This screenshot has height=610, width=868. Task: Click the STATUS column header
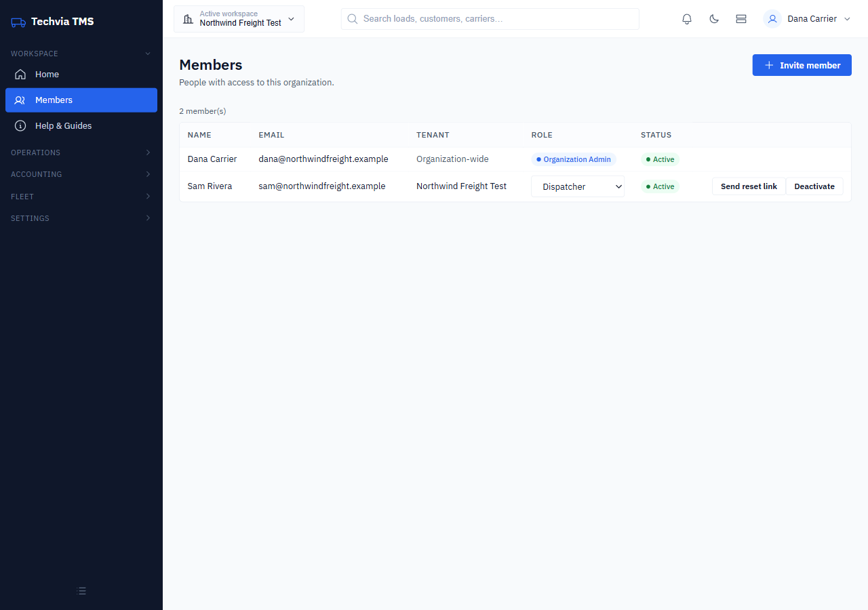(656, 135)
